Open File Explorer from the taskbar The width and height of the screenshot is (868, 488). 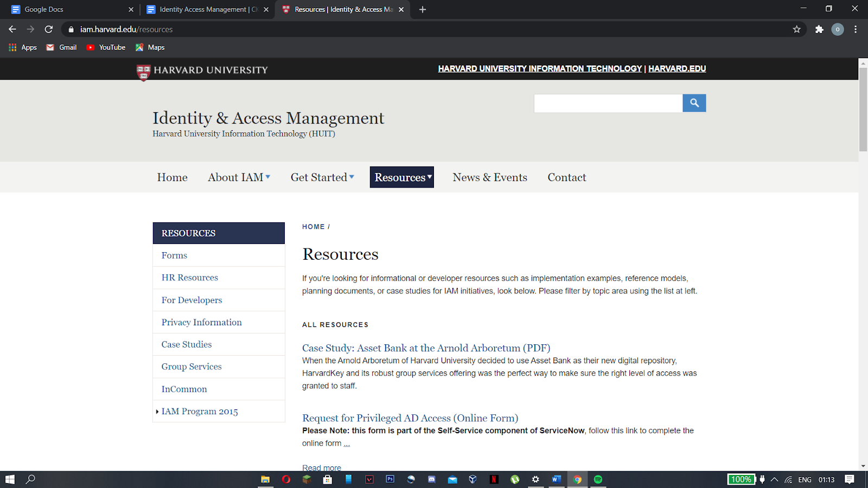click(x=265, y=479)
